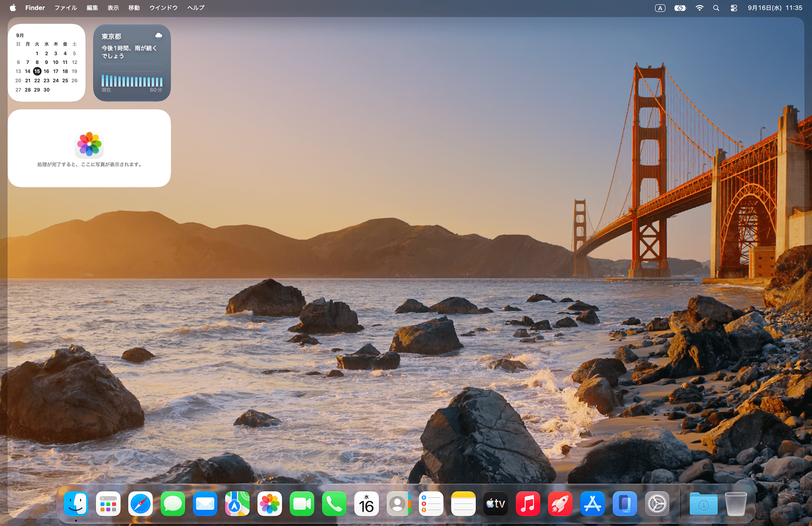Open the Apps launcher grid icon in Dock
Screen dimensions: 812x526
(x=108, y=504)
